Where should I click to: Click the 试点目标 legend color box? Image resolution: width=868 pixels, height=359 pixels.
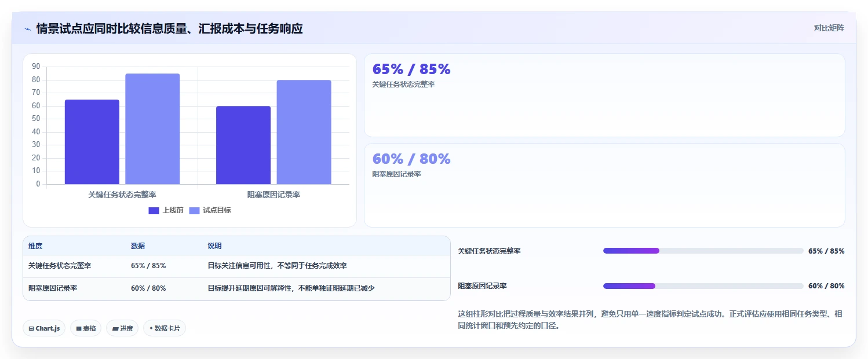coord(194,211)
